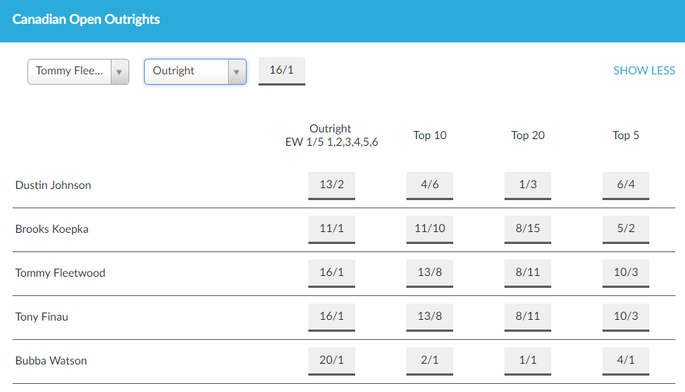Viewport: 685px width, 392px height.
Task: Select Brooks Koepka Top 5 odds 5/2
Action: [626, 229]
